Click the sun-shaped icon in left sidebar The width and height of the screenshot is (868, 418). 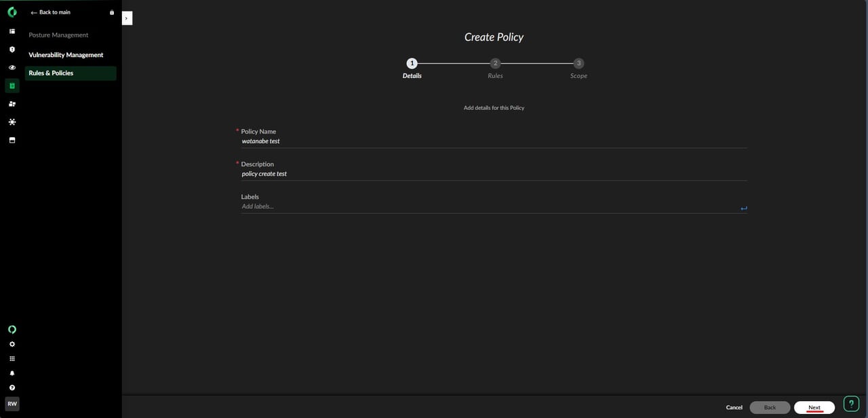(12, 122)
